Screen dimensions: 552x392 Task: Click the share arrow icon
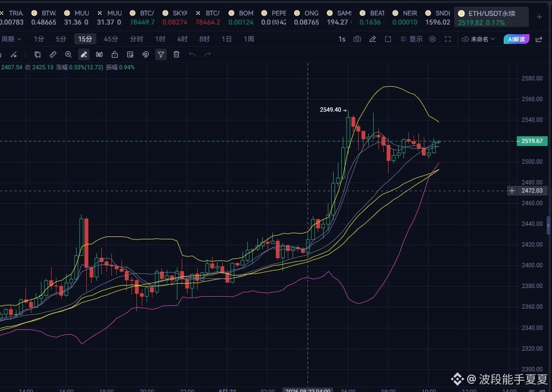(539, 39)
